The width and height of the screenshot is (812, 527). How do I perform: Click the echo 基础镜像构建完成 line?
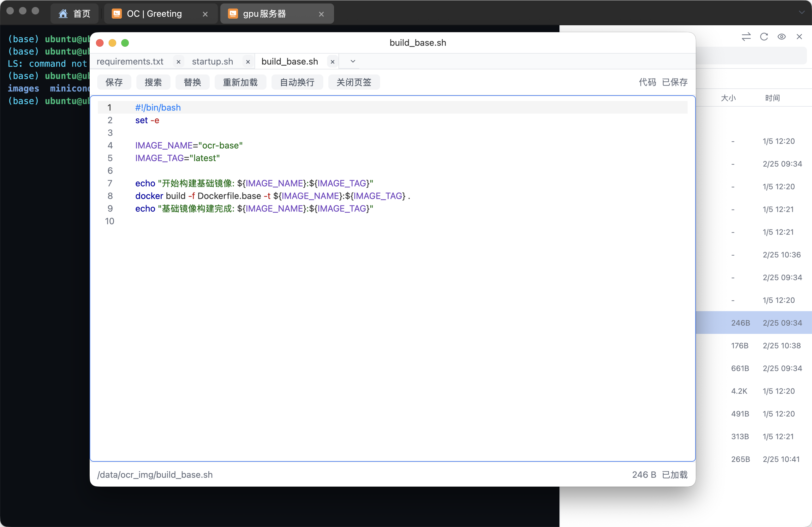254,208
